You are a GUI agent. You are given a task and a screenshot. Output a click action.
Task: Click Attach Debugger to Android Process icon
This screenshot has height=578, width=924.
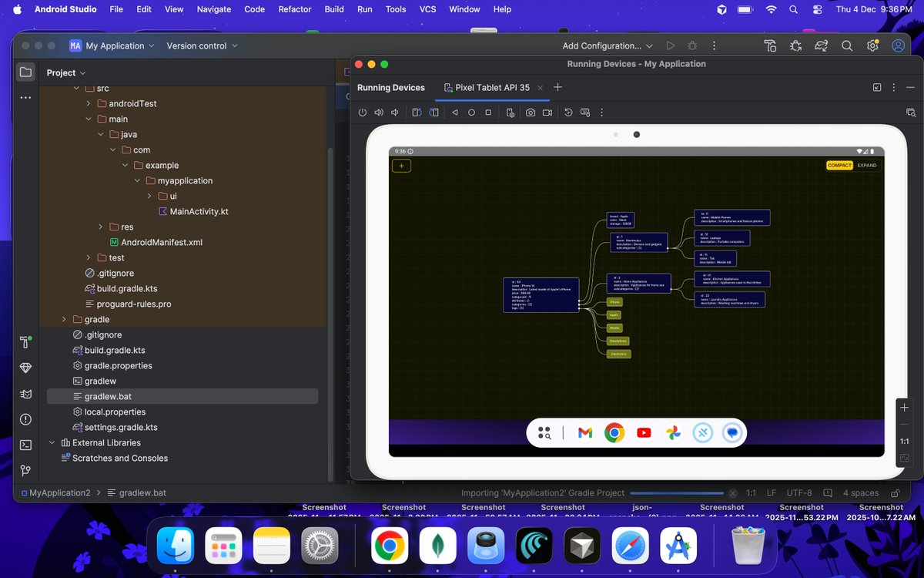coord(795,45)
